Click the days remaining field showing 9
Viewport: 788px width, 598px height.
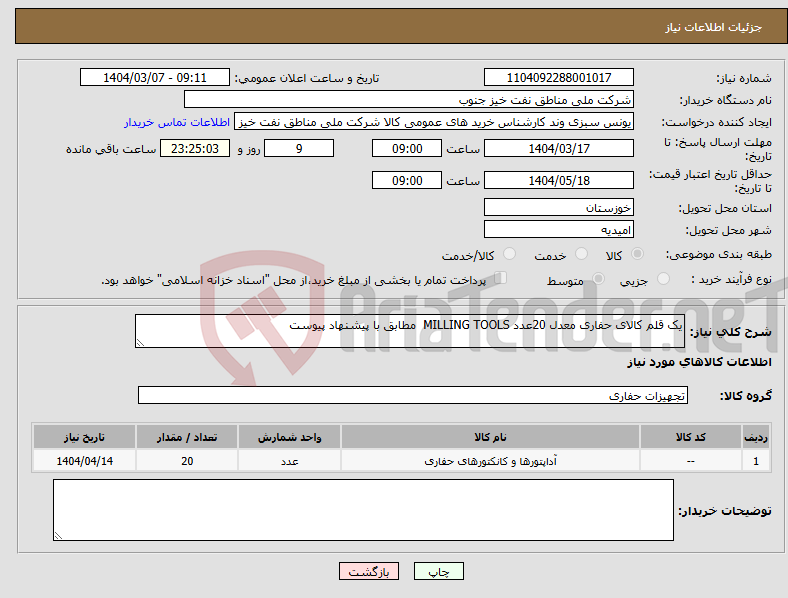(299, 148)
